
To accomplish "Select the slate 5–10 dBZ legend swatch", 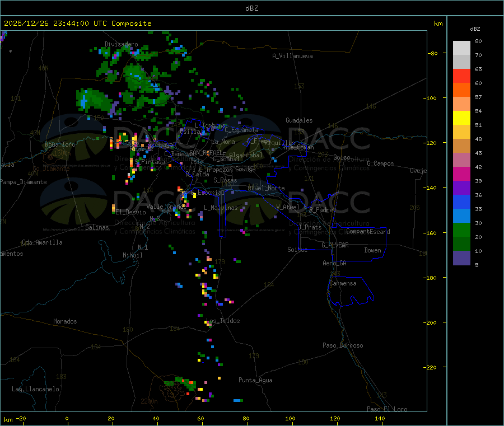I will 461,258.
